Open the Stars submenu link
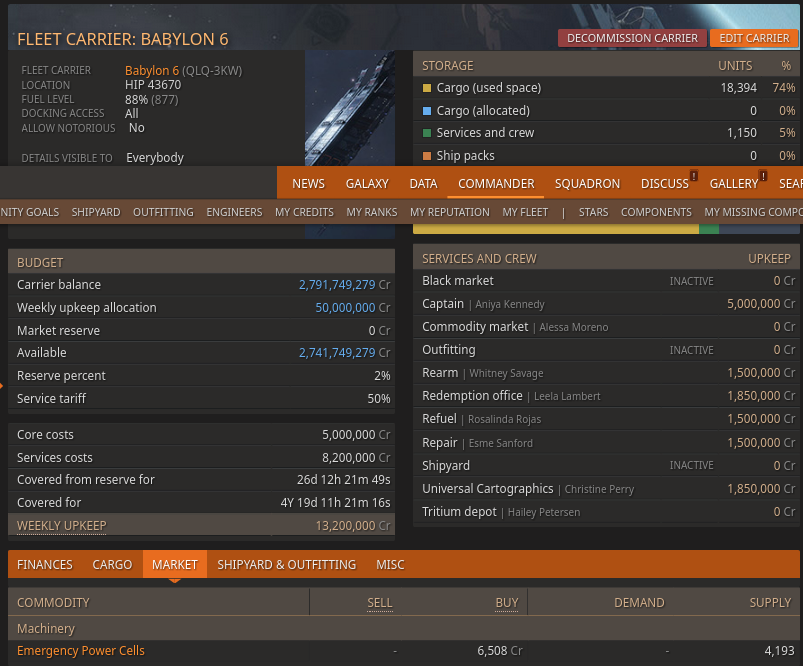Image resolution: width=803 pixels, height=666 pixels. (594, 212)
